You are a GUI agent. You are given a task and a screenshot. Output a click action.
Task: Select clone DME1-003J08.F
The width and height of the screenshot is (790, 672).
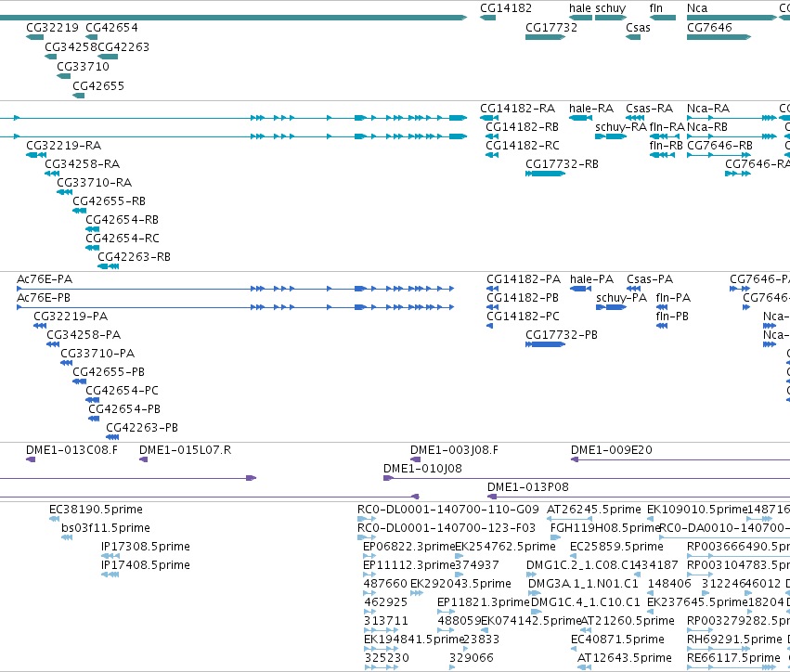pos(454,450)
